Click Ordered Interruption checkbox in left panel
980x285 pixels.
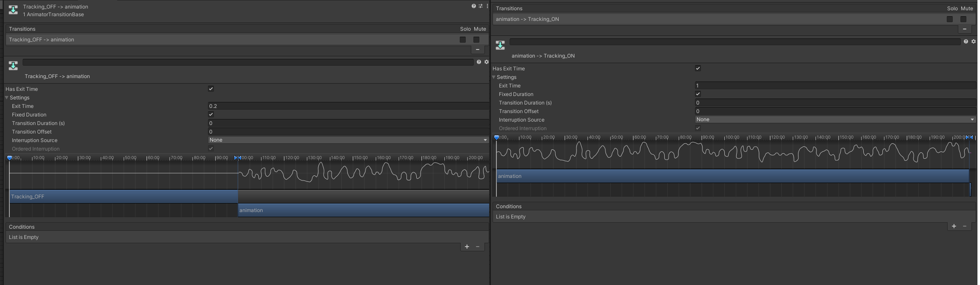click(x=211, y=148)
